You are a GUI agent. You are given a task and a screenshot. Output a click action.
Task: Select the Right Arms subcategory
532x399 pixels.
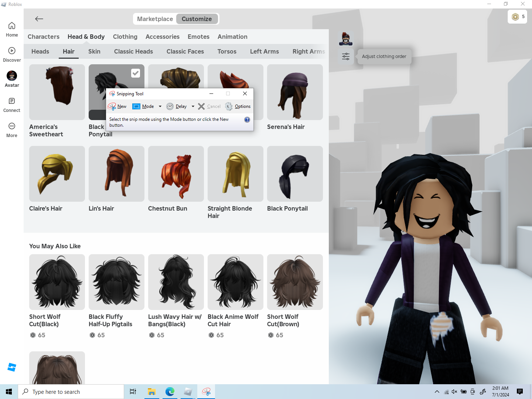309,51
